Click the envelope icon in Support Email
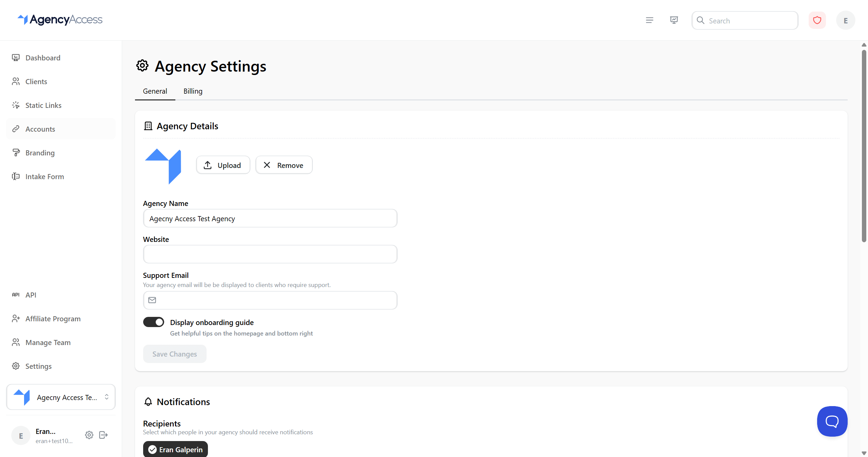Image resolution: width=868 pixels, height=457 pixels. [152, 300]
